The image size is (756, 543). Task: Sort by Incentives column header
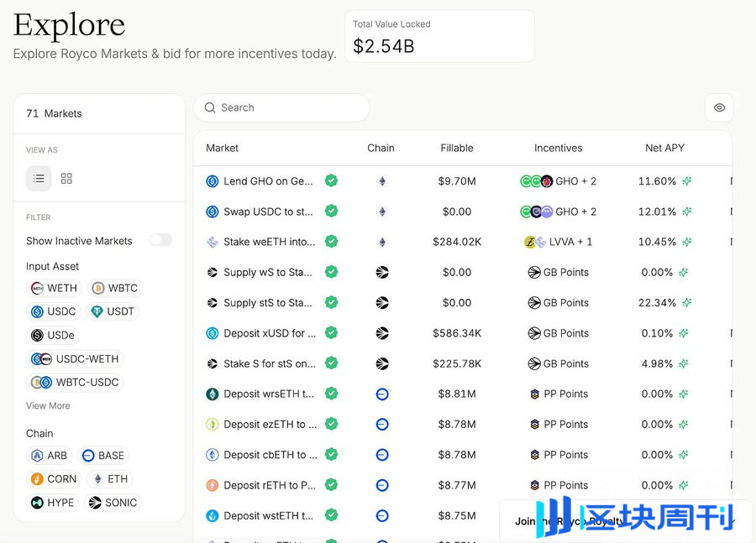(559, 148)
